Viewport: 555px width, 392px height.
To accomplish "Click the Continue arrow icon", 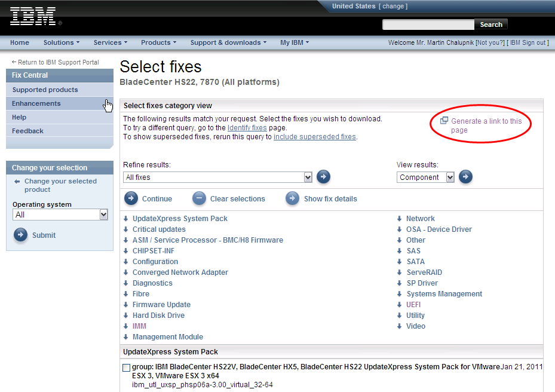I will [x=131, y=198].
